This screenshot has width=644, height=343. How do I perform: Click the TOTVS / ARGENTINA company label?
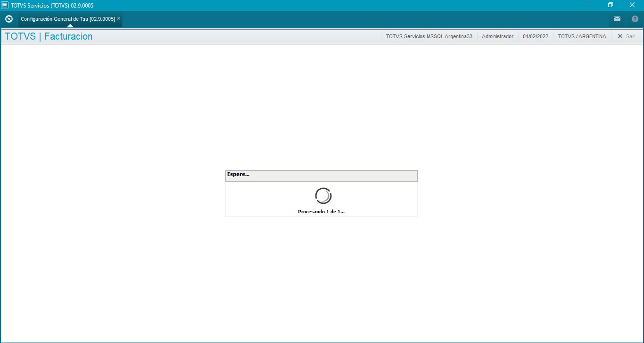[x=582, y=36]
